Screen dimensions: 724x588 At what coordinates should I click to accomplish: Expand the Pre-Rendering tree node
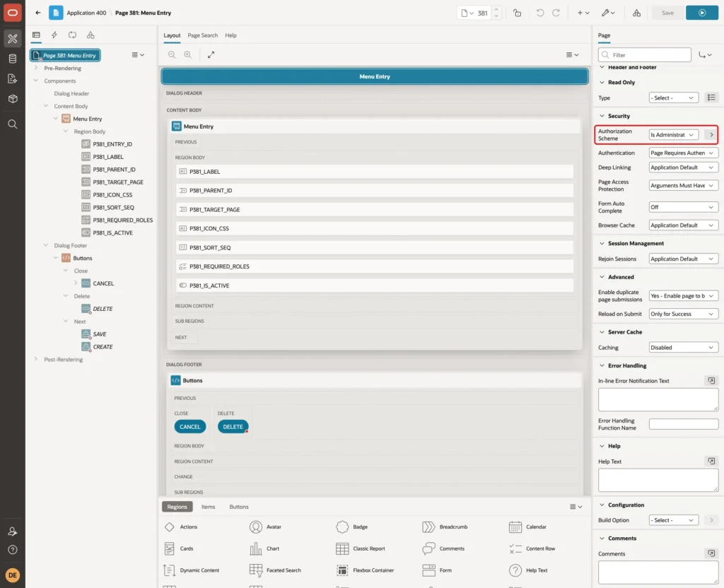click(x=36, y=68)
